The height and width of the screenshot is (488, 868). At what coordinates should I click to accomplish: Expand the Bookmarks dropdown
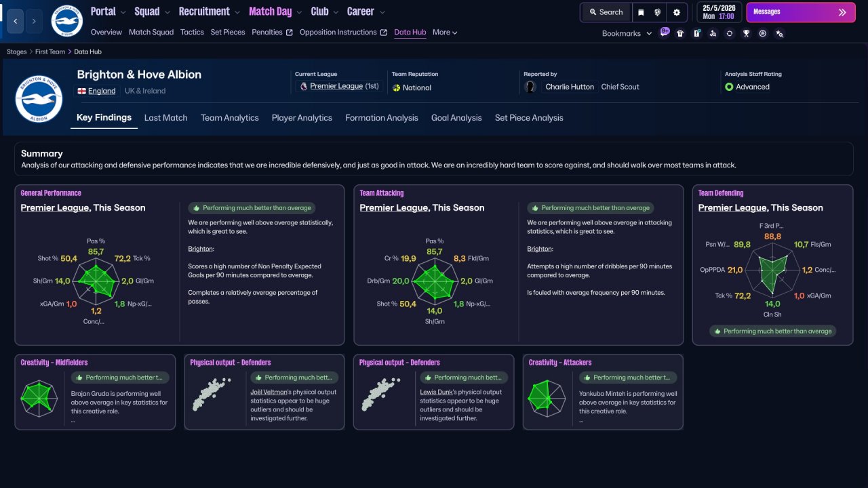627,33
